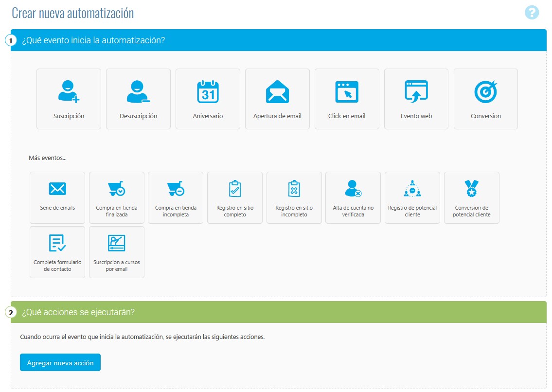Image resolution: width=552 pixels, height=392 pixels.
Task: Select Compra en tienda incompleta icon
Action: [x=176, y=197]
